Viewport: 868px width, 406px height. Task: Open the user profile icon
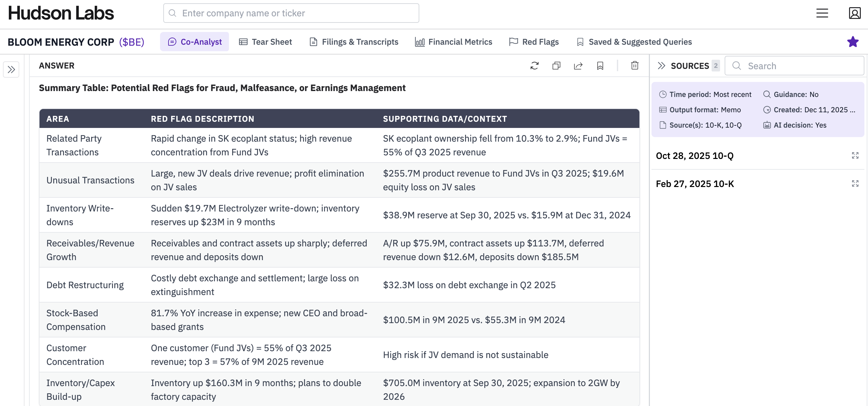click(x=855, y=13)
